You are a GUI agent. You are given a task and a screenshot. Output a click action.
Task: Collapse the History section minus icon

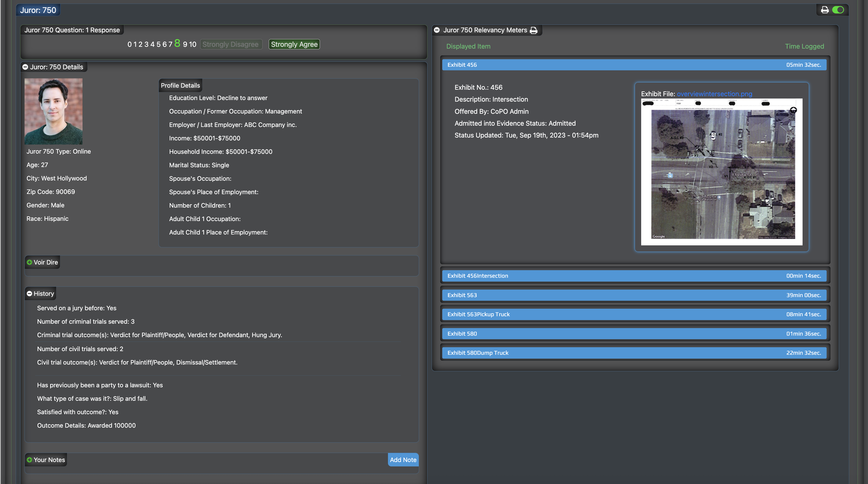29,294
